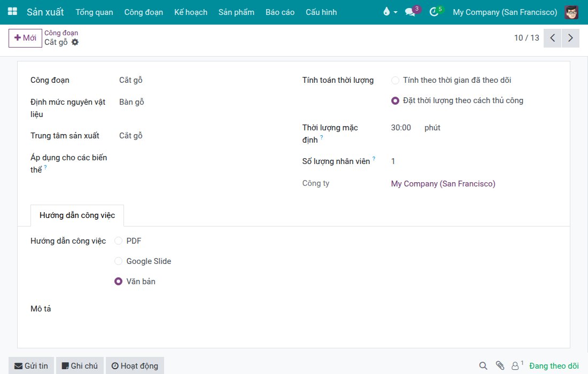This screenshot has width=588, height=374.
Task: Click the gear actions icon beside Cắt gỗ
Action: click(x=75, y=42)
